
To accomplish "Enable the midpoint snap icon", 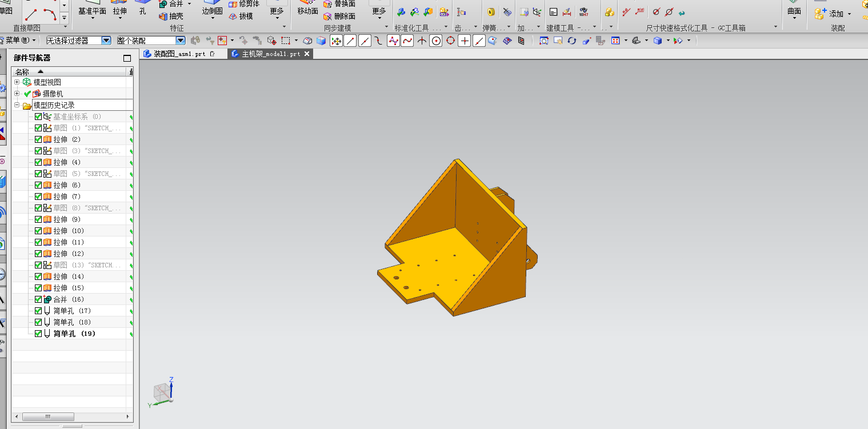I will point(365,41).
